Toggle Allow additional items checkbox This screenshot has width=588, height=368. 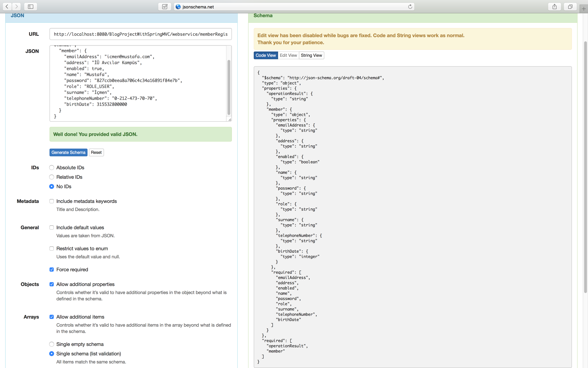click(x=51, y=317)
